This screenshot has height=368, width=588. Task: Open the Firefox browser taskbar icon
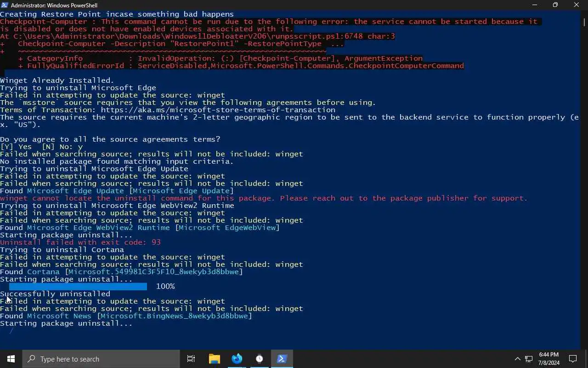(237, 359)
